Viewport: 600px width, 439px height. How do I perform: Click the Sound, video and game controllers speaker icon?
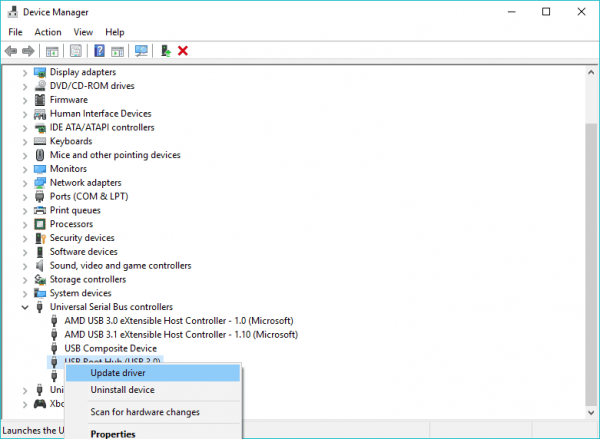[x=40, y=266]
